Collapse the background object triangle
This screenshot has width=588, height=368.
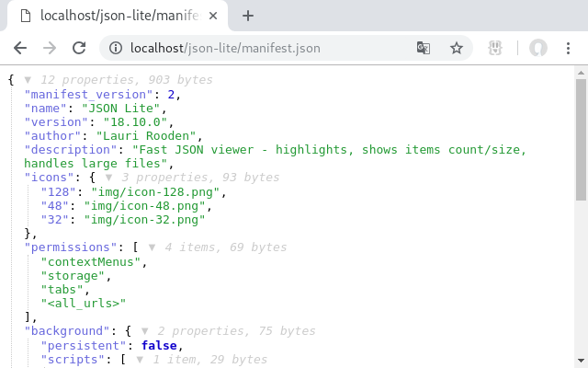(x=145, y=331)
